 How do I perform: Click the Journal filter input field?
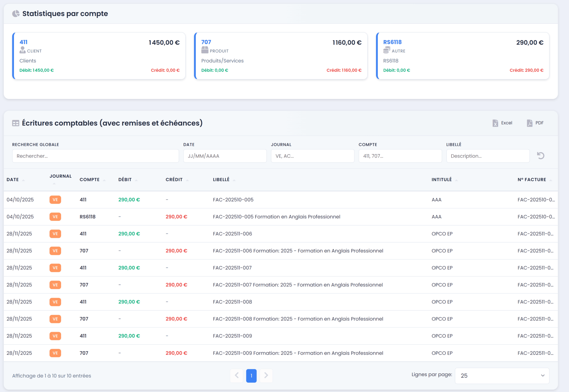[x=312, y=156]
